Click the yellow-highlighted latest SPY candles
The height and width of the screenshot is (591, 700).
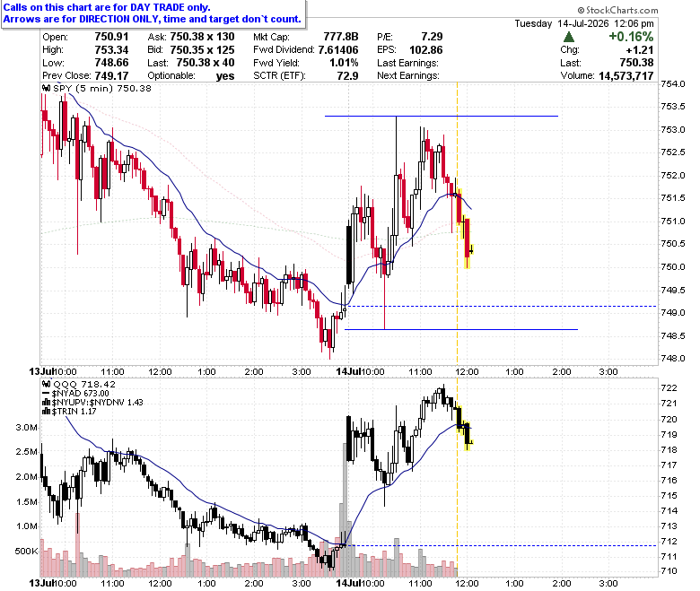pos(465,229)
